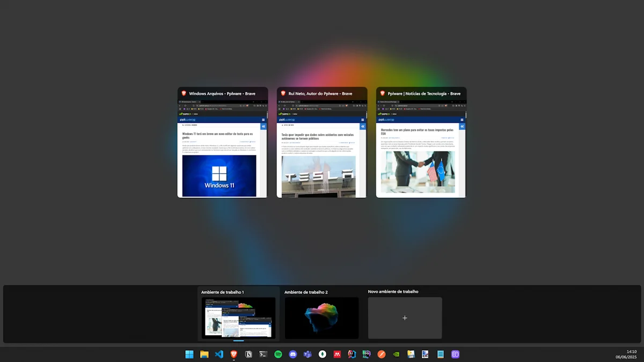Create a Novo ambiente de trabalho
Viewport: 644px width, 362px height.
pos(405,317)
